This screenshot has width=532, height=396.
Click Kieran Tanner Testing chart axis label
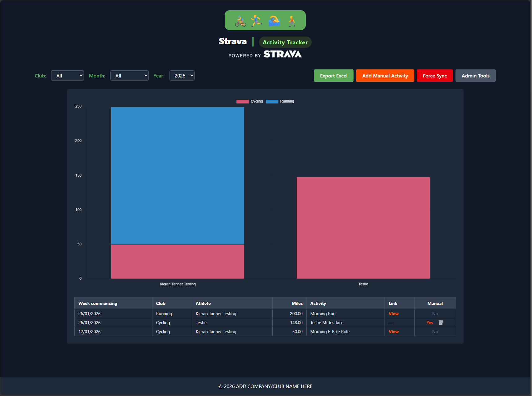[178, 284]
